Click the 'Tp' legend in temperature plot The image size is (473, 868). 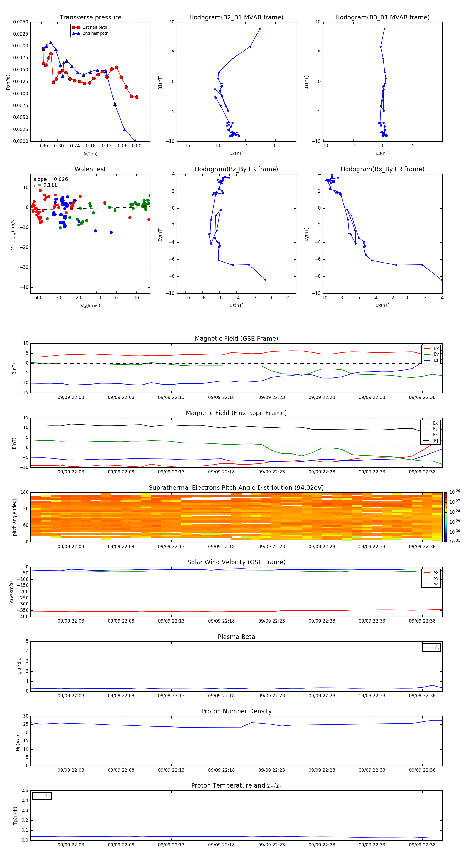click(x=42, y=796)
